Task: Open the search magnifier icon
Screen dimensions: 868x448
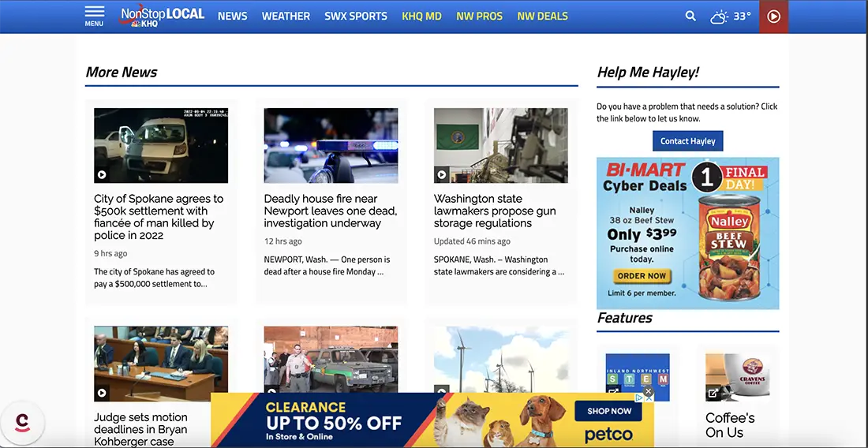Action: 690,16
